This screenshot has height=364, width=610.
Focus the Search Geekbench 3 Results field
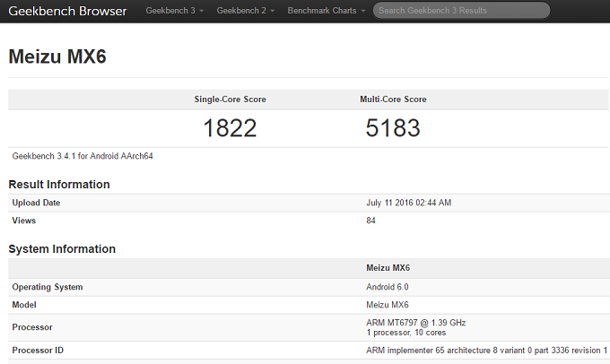click(x=461, y=11)
